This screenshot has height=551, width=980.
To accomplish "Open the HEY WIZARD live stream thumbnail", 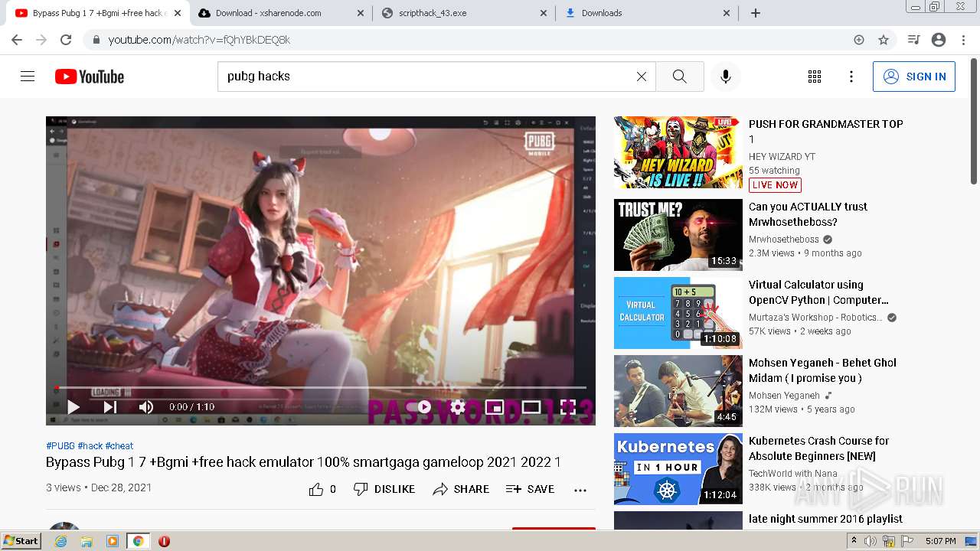I will [678, 152].
